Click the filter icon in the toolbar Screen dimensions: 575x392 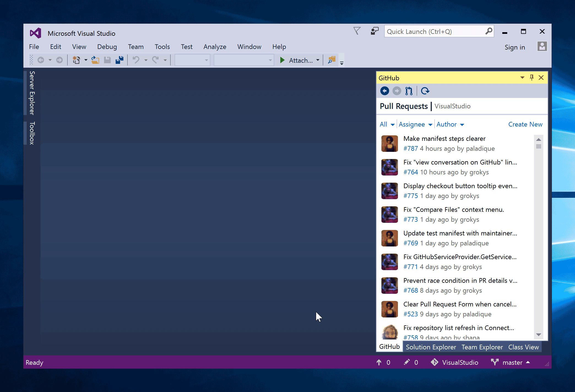click(x=357, y=31)
